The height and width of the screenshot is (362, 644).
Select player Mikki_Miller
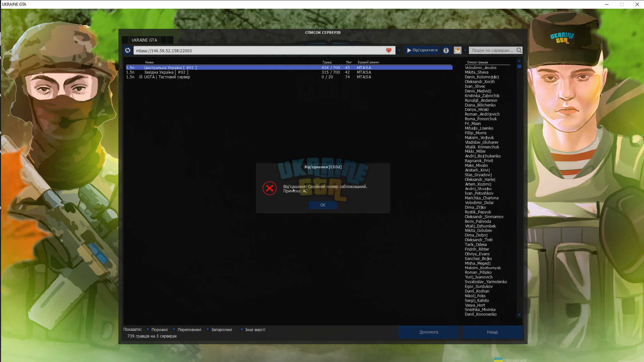(475, 152)
